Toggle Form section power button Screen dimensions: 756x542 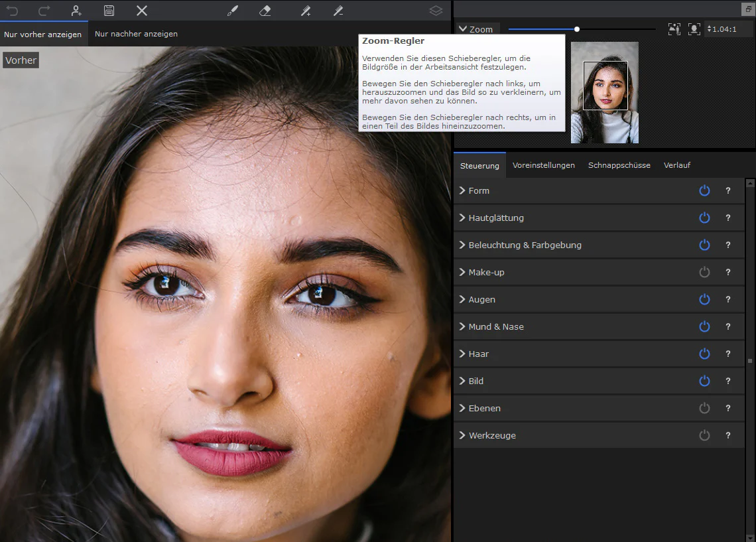[704, 190]
